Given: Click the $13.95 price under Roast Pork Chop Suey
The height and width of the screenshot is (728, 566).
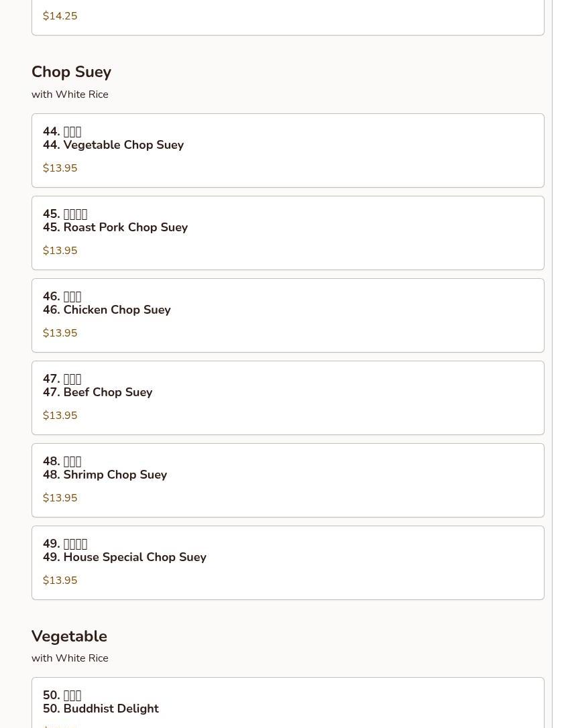Looking at the screenshot, I should pyautogui.click(x=60, y=251).
